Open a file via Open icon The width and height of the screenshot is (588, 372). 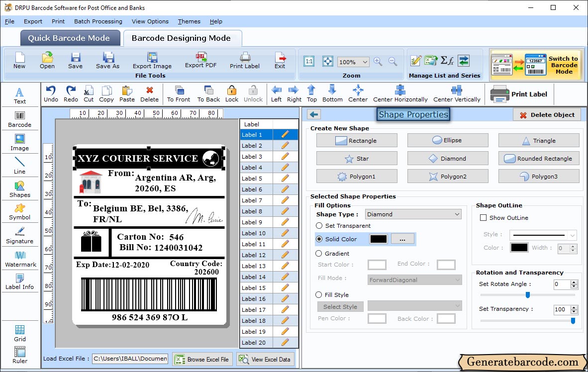[x=47, y=61]
